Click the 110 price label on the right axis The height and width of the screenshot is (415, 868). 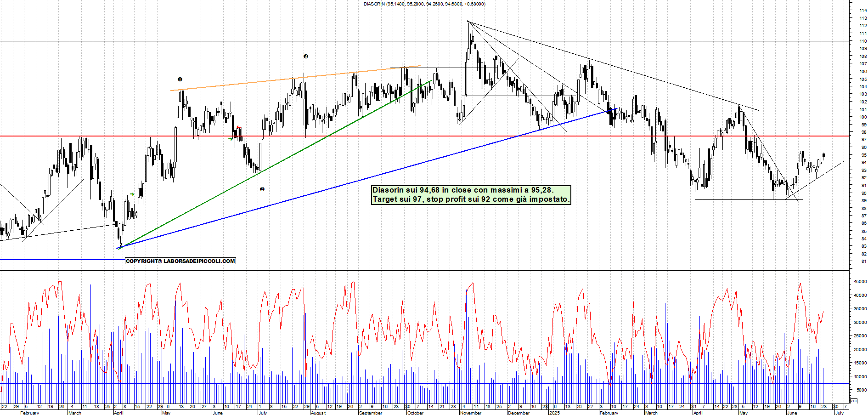[x=863, y=41]
